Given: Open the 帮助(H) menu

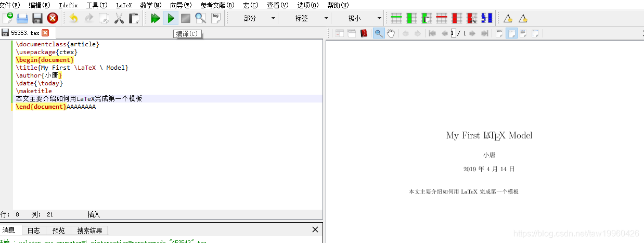Looking at the screenshot, I should (338, 5).
